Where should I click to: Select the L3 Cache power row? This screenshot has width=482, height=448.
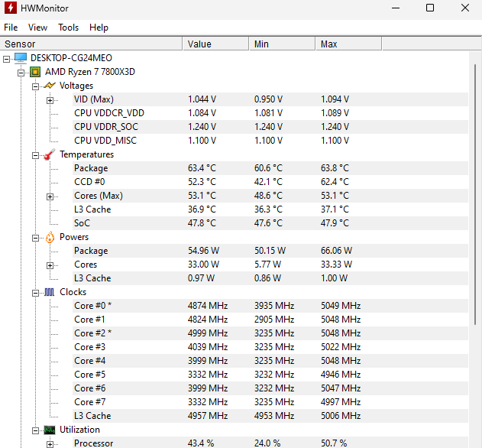pyautogui.click(x=270, y=278)
